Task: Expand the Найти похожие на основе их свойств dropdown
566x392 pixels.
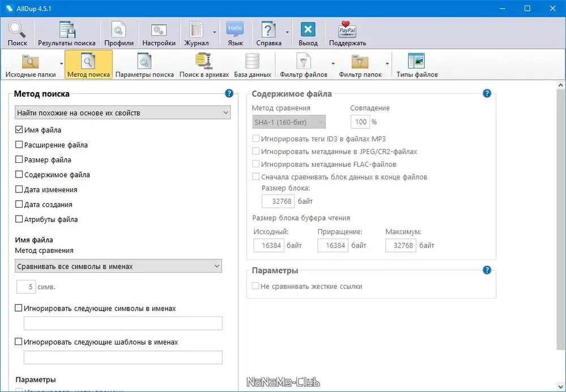Action: coord(123,113)
